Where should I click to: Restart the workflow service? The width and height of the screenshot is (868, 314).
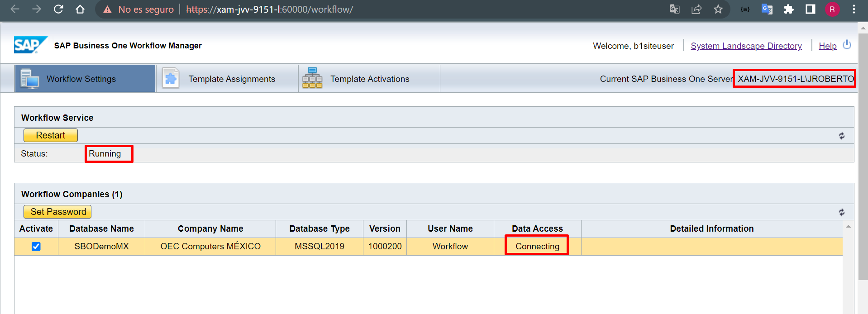(x=51, y=135)
